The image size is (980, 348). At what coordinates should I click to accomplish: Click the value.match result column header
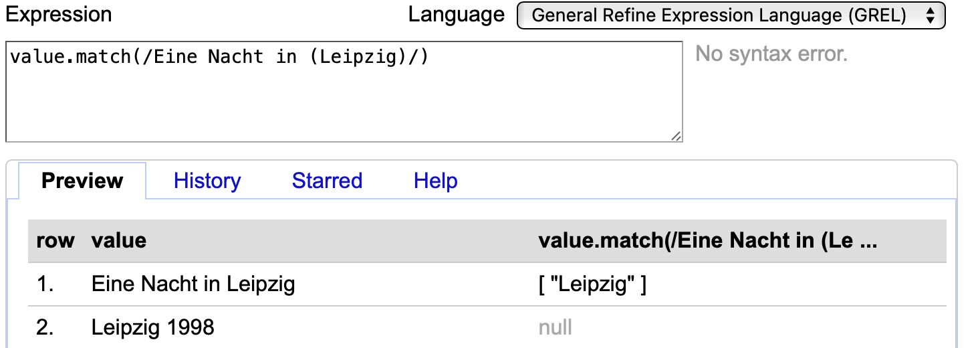pyautogui.click(x=707, y=241)
